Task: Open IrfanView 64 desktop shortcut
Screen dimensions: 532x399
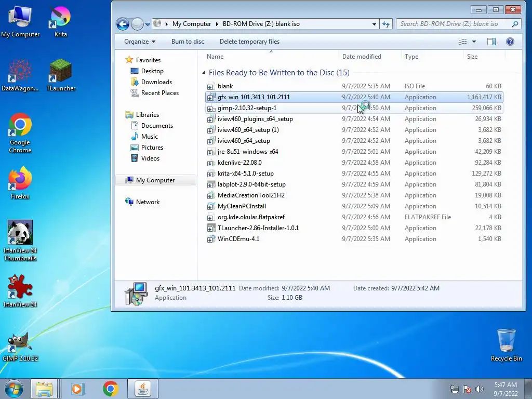Action: coord(20,291)
